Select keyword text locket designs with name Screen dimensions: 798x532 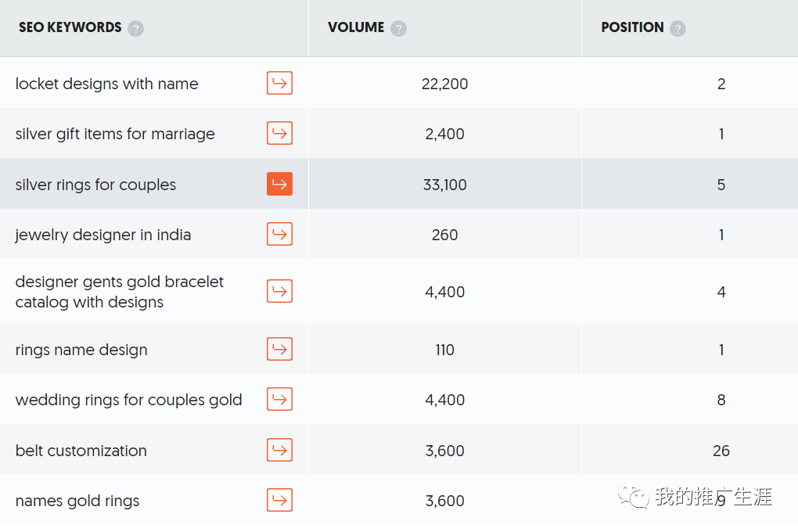point(106,84)
